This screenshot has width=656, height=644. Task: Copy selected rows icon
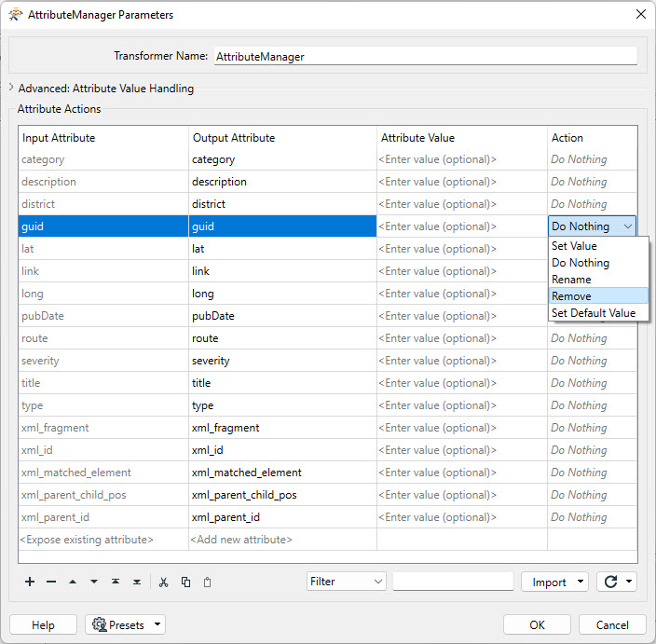click(185, 582)
